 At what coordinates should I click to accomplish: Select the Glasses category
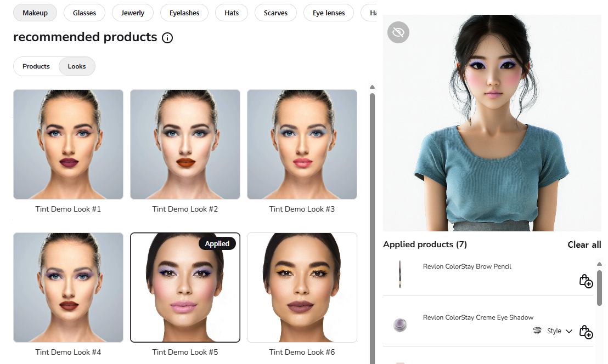tap(85, 13)
